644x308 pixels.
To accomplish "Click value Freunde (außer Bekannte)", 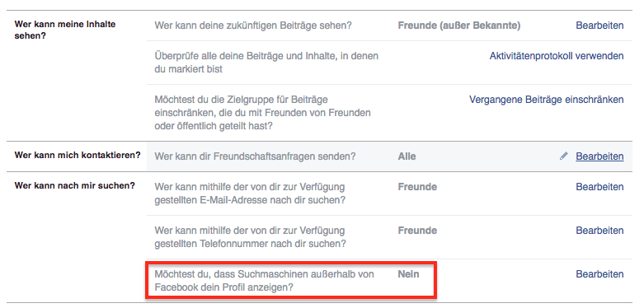I will pyautogui.click(x=459, y=26).
